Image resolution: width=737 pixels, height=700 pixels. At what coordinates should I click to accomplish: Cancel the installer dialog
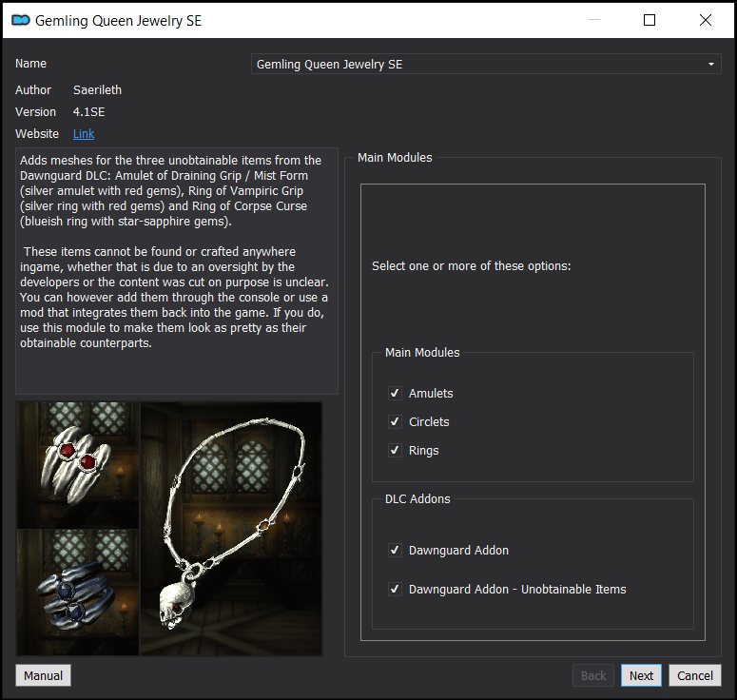click(x=695, y=675)
